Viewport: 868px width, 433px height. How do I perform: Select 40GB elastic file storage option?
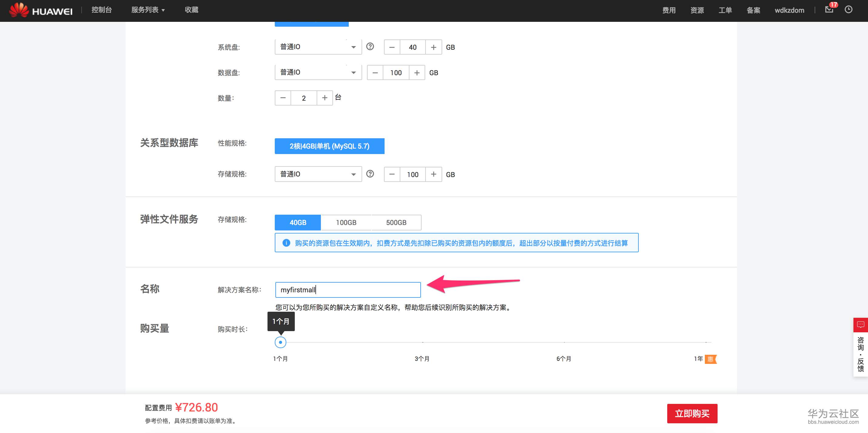coord(298,222)
